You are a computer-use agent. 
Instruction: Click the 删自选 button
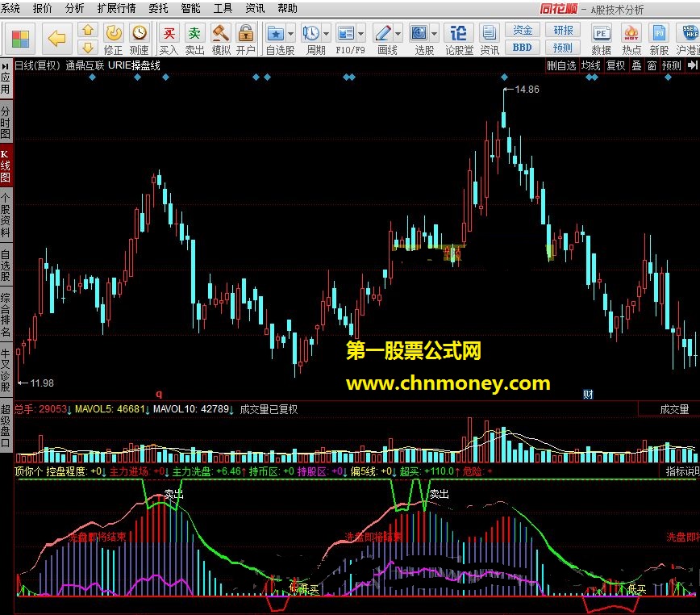pos(561,65)
